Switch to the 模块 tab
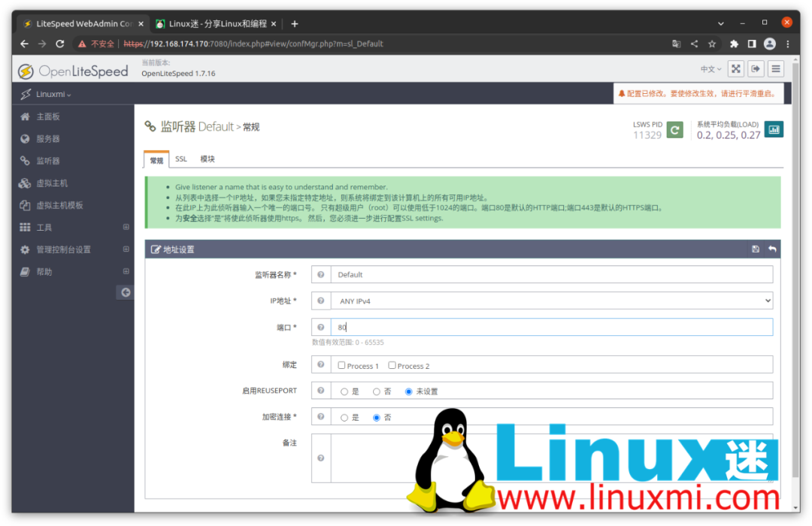Screen dimensions: 812x526 (x=208, y=159)
